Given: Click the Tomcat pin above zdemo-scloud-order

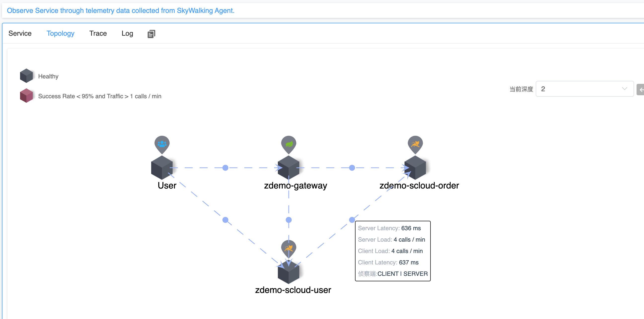Looking at the screenshot, I should pyautogui.click(x=415, y=144).
